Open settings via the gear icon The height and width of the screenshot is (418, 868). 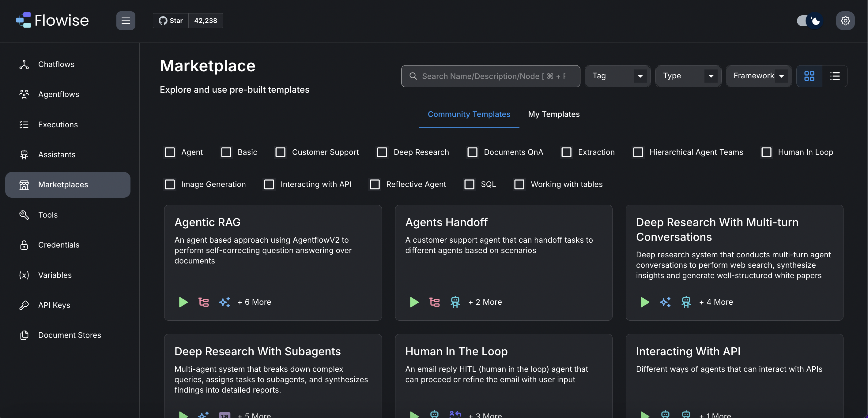[x=845, y=21]
